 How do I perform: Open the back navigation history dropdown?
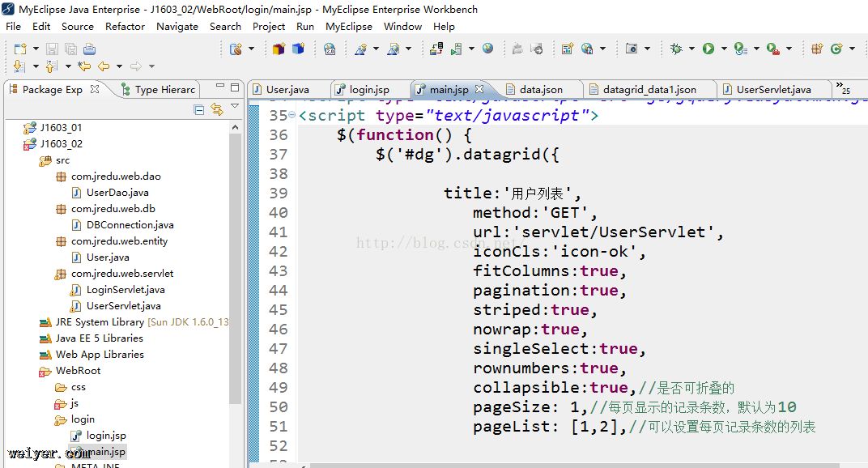click(119, 66)
